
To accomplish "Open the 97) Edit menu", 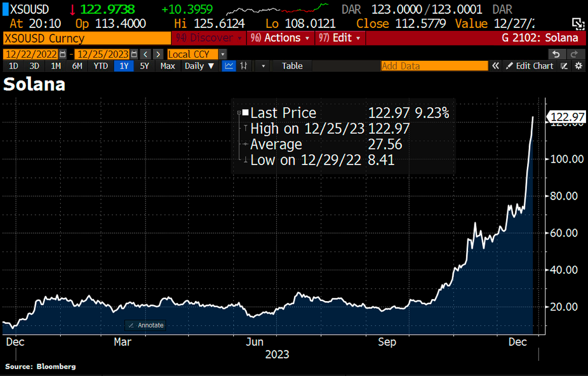I will pos(340,38).
